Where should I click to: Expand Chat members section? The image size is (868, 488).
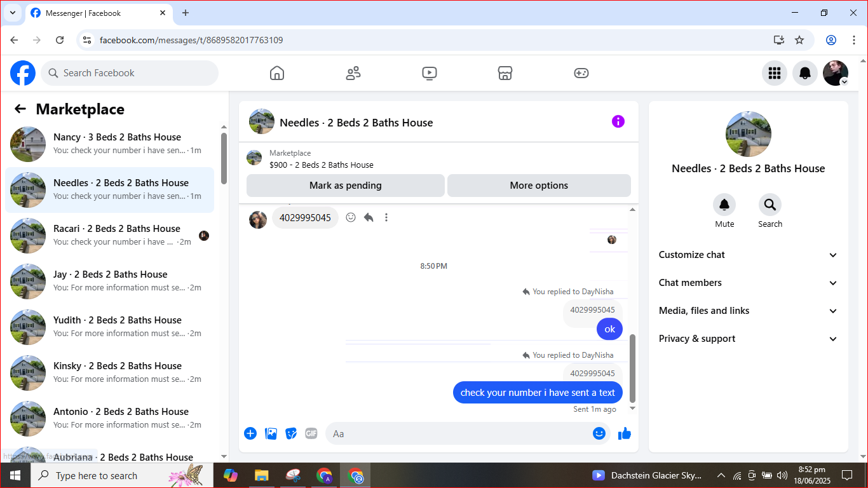pos(749,283)
